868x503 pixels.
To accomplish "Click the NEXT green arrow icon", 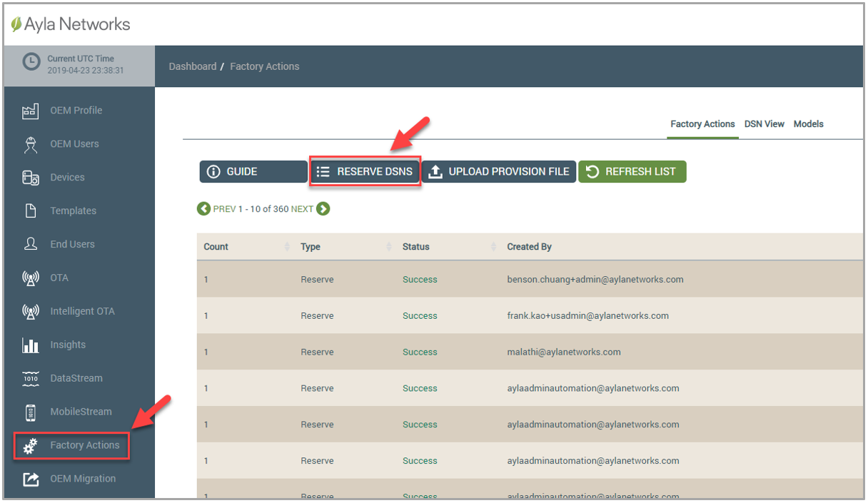I will (x=323, y=209).
